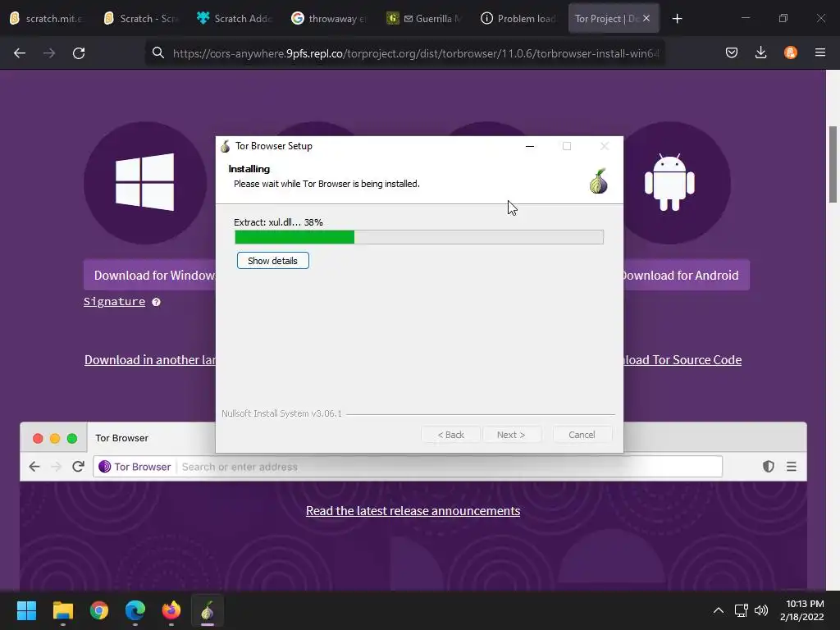Open the browser hamburger menu
Image resolution: width=840 pixels, height=630 pixels.
pyautogui.click(x=820, y=52)
